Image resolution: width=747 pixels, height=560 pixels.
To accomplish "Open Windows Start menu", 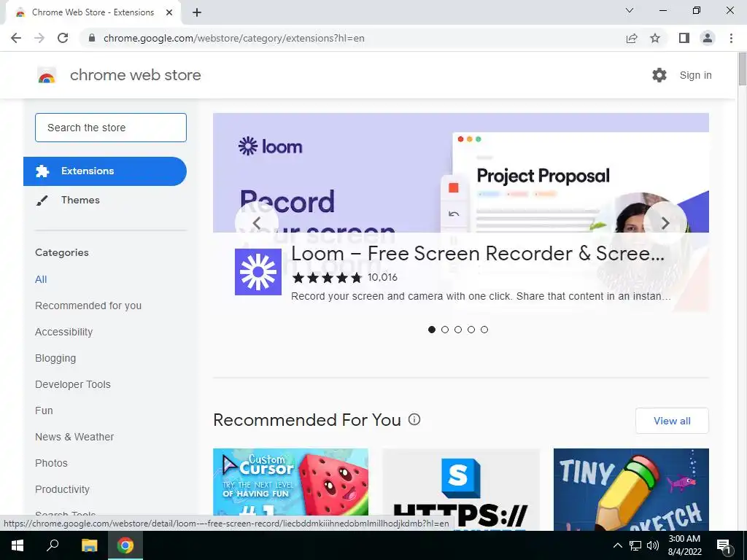I will click(x=18, y=545).
